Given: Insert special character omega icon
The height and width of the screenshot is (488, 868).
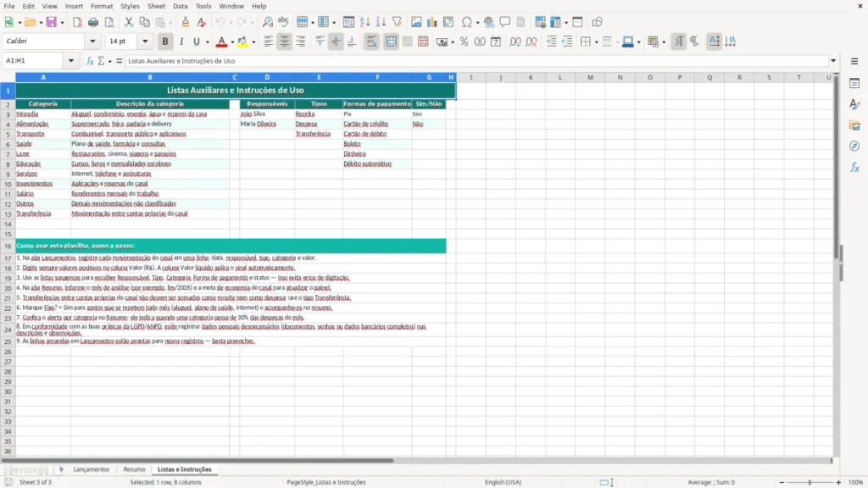Looking at the screenshot, I should [467, 22].
